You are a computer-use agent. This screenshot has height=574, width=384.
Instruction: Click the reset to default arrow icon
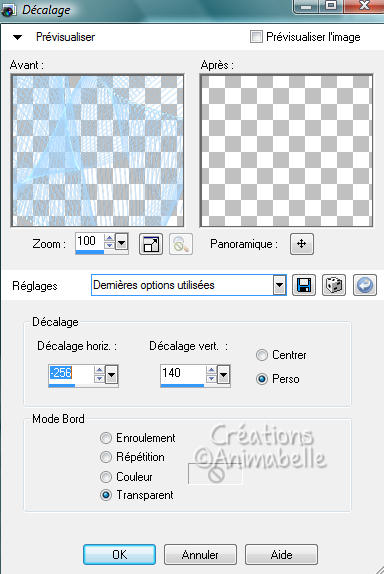pyautogui.click(x=365, y=285)
